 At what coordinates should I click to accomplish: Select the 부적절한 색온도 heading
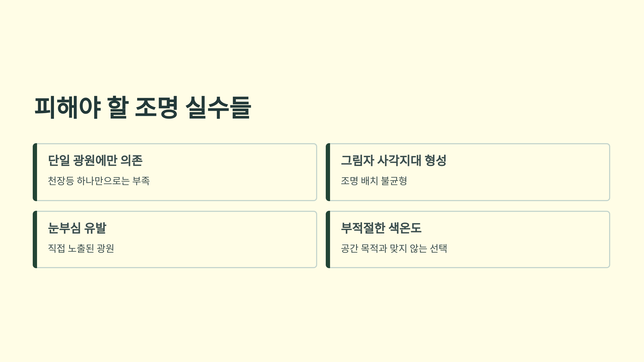[381, 228]
